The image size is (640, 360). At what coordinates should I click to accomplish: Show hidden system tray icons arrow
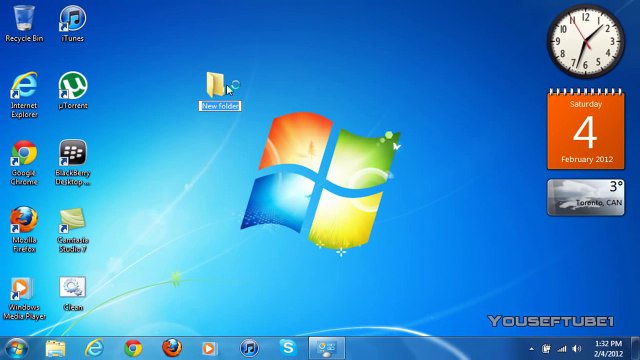(x=531, y=349)
